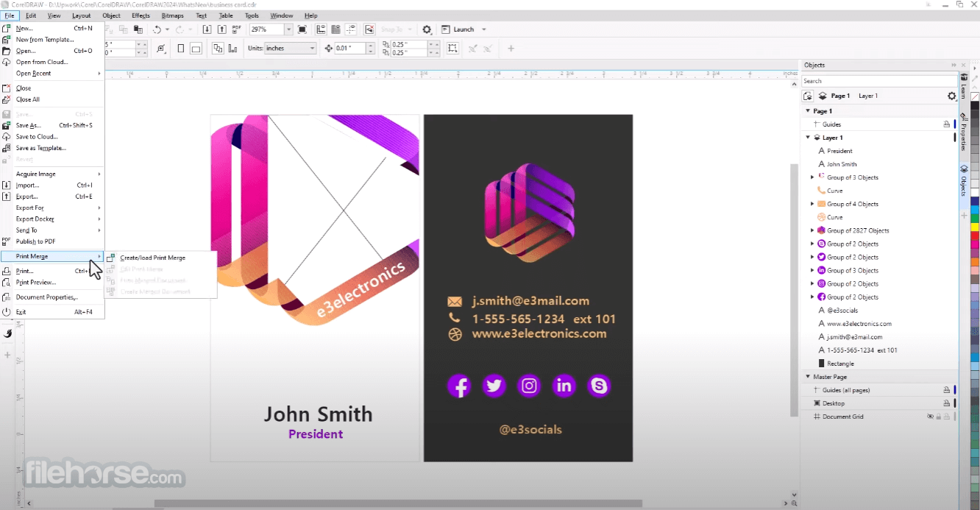Click the horizontal scrollbar below the canvas
This screenshot has width=980, height=510.
tap(397, 503)
